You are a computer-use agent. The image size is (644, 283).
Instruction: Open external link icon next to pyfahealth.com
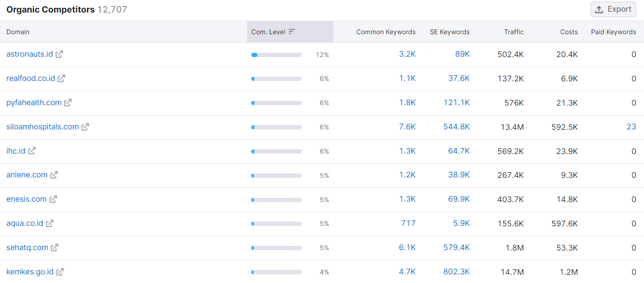(68, 103)
